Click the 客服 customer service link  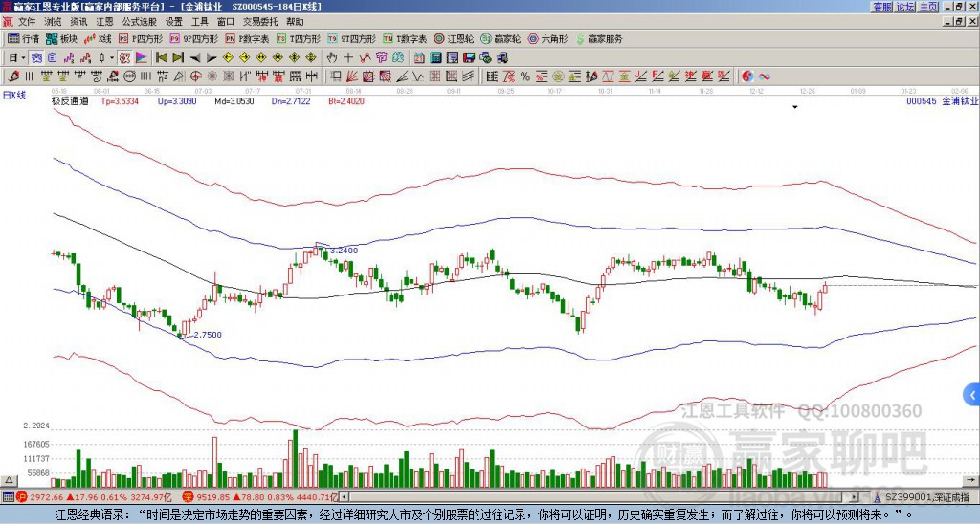pyautogui.click(x=882, y=7)
